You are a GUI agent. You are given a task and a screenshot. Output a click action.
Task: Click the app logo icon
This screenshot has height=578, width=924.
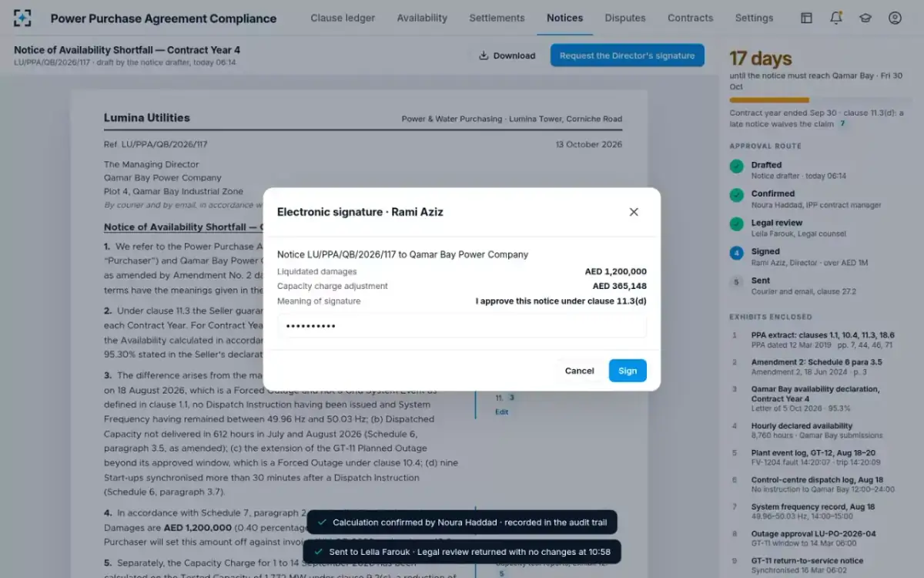click(x=23, y=18)
